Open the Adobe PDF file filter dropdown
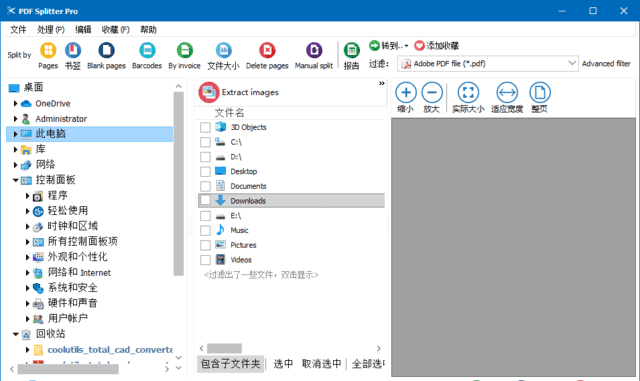 click(571, 63)
